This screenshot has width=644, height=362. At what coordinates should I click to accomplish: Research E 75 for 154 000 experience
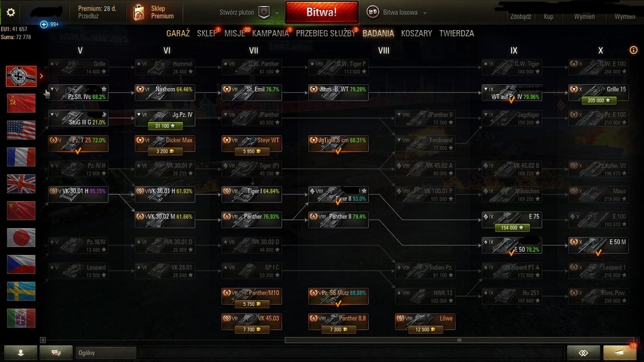tap(512, 228)
